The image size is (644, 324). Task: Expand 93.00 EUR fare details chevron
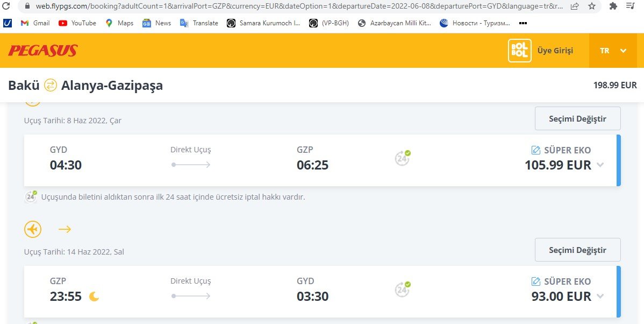pos(600,296)
